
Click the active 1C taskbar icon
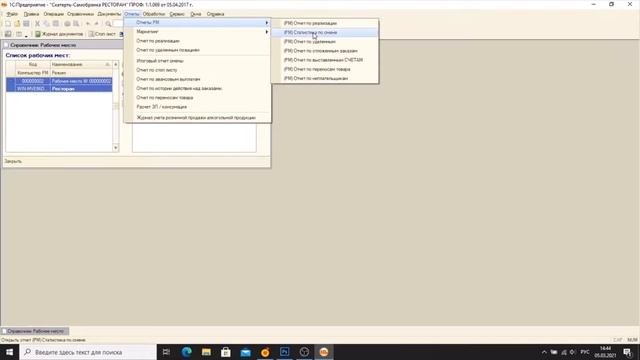(324, 352)
